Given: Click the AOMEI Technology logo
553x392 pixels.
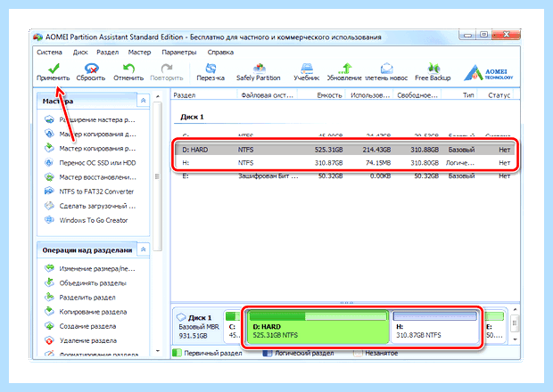Looking at the screenshot, I should (488, 72).
